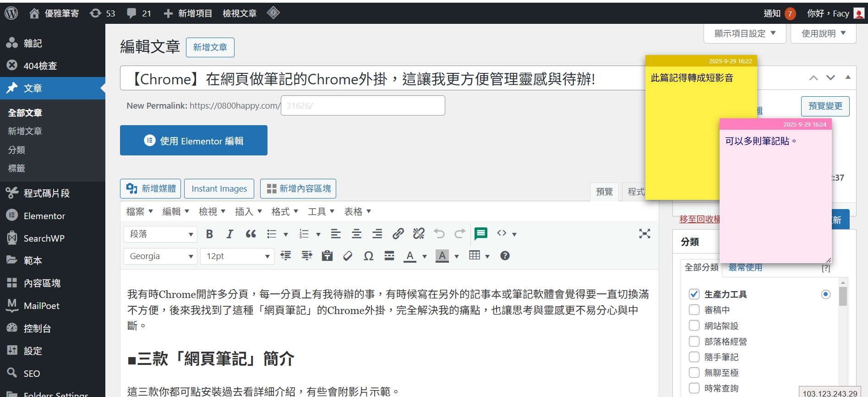868x397 pixels.
Task: Click the code sample icon
Action: (x=502, y=233)
